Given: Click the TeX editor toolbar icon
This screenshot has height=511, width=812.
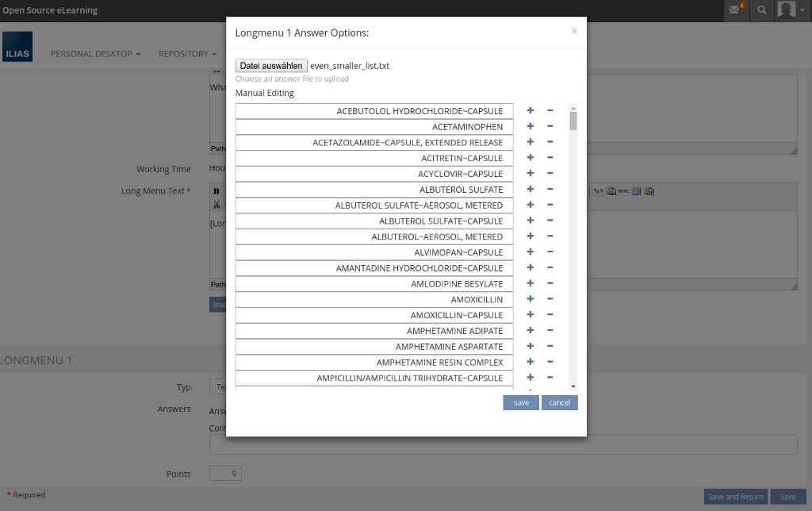Looking at the screenshot, I should [x=599, y=190].
